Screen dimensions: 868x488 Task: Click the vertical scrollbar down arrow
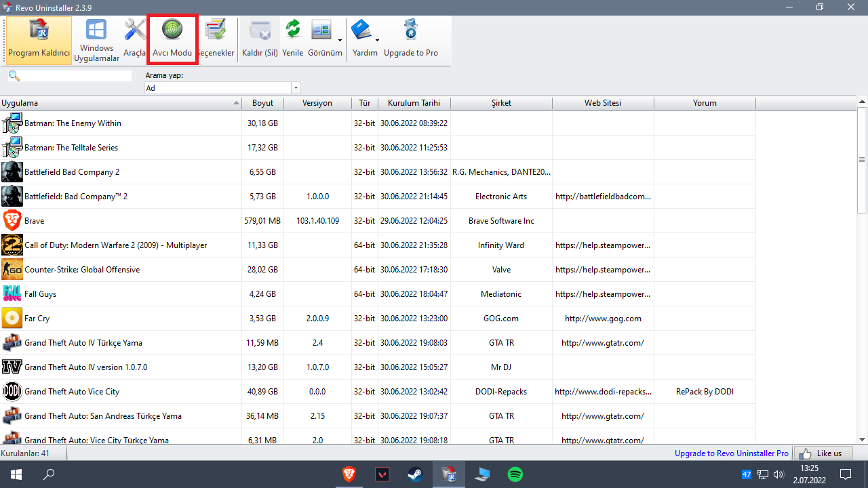862,439
